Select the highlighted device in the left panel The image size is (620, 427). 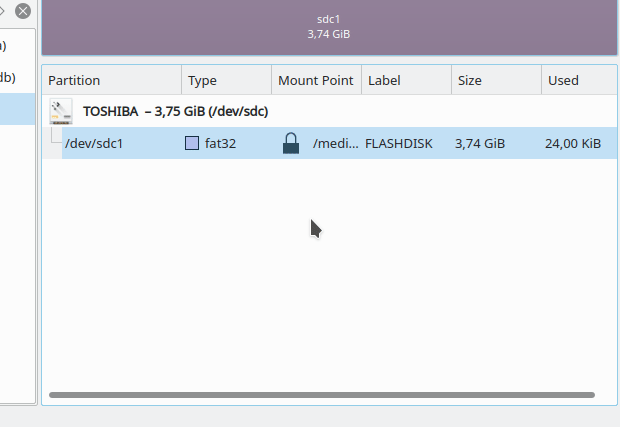coord(17,109)
